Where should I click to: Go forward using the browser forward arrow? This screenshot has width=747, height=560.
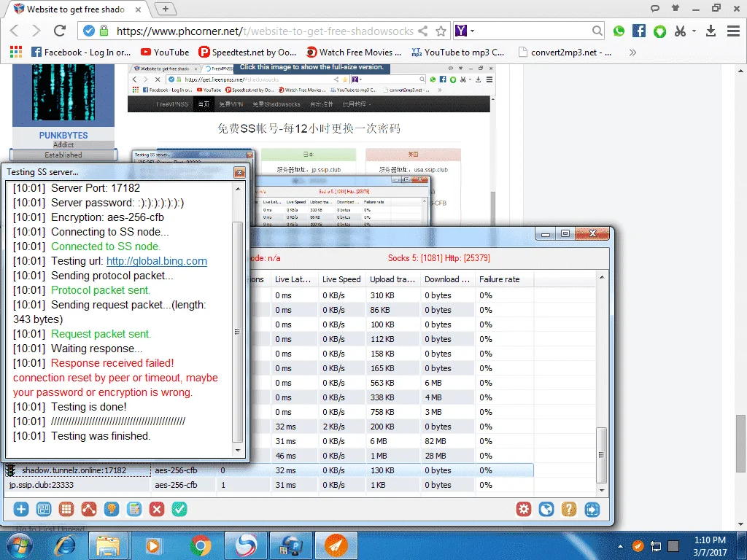[x=36, y=31]
